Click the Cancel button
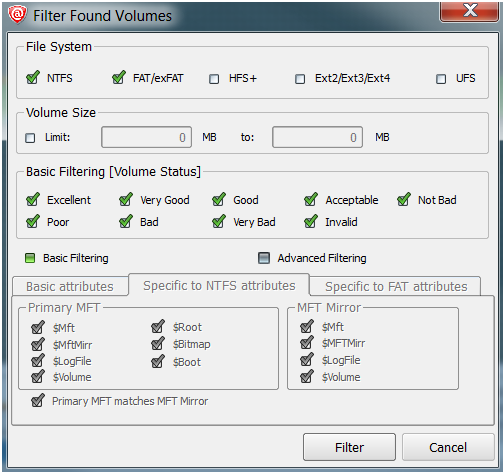504x473 pixels. click(x=448, y=447)
